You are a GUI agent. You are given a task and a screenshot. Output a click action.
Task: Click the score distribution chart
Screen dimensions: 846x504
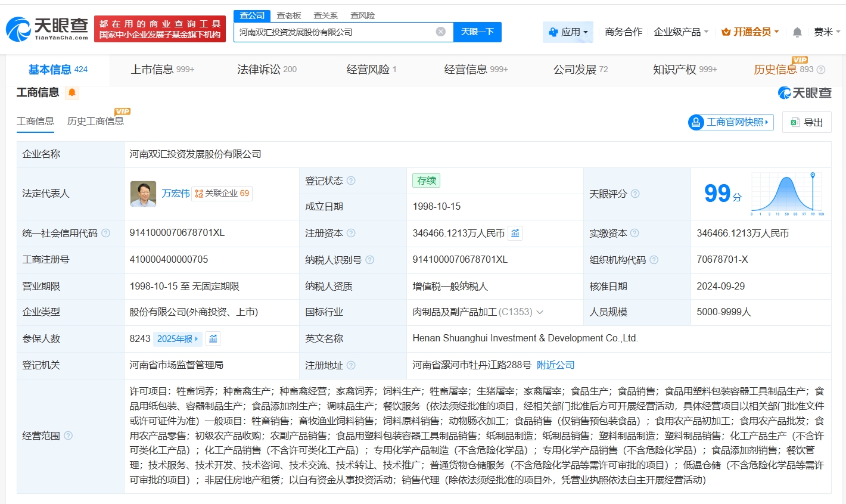coord(787,194)
